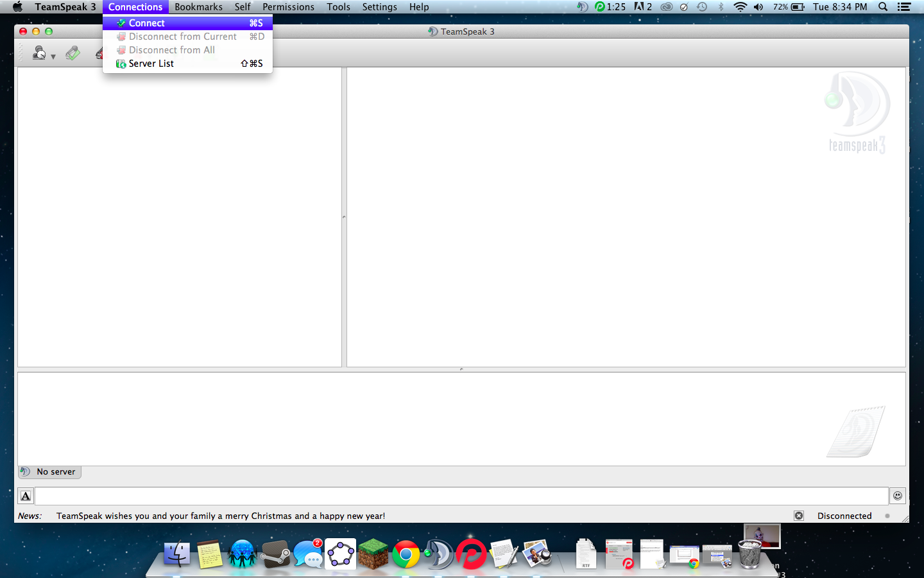
Task: Focus the chat message input field
Action: click(461, 496)
